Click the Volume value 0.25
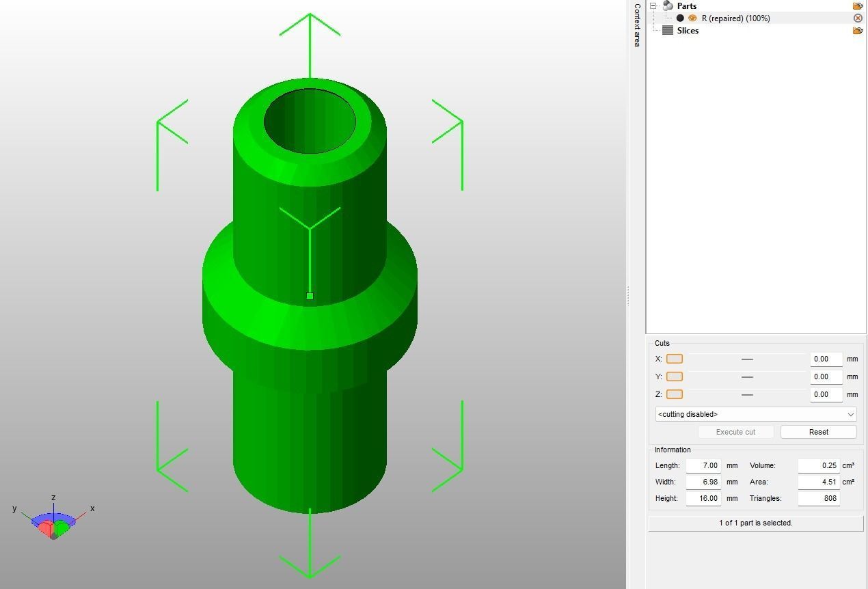868x589 pixels. click(x=819, y=465)
